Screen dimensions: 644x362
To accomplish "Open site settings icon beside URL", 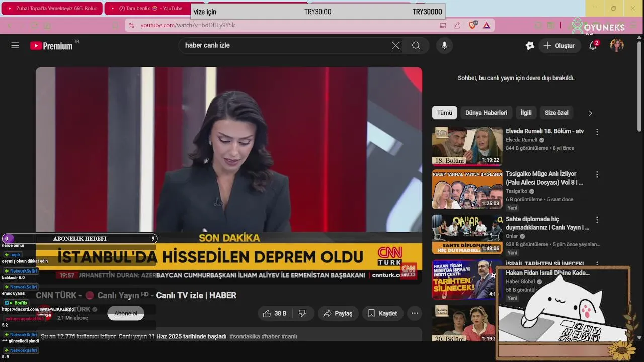I will point(131,25).
